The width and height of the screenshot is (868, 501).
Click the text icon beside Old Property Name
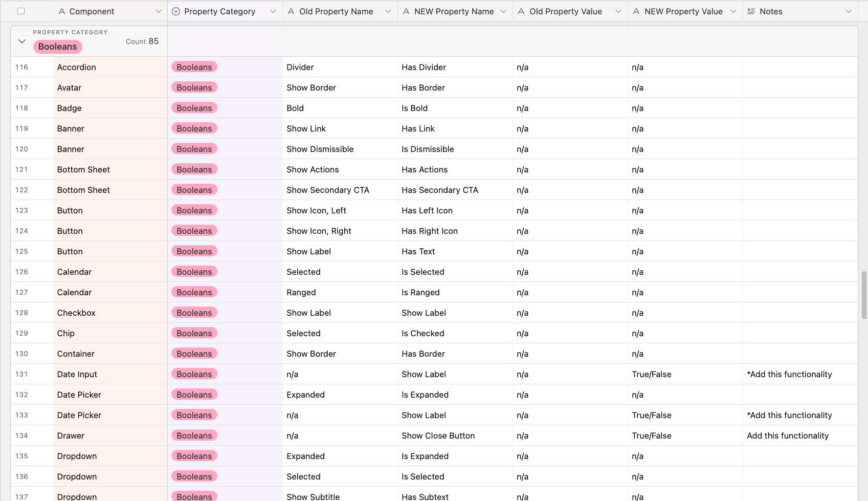(x=291, y=11)
